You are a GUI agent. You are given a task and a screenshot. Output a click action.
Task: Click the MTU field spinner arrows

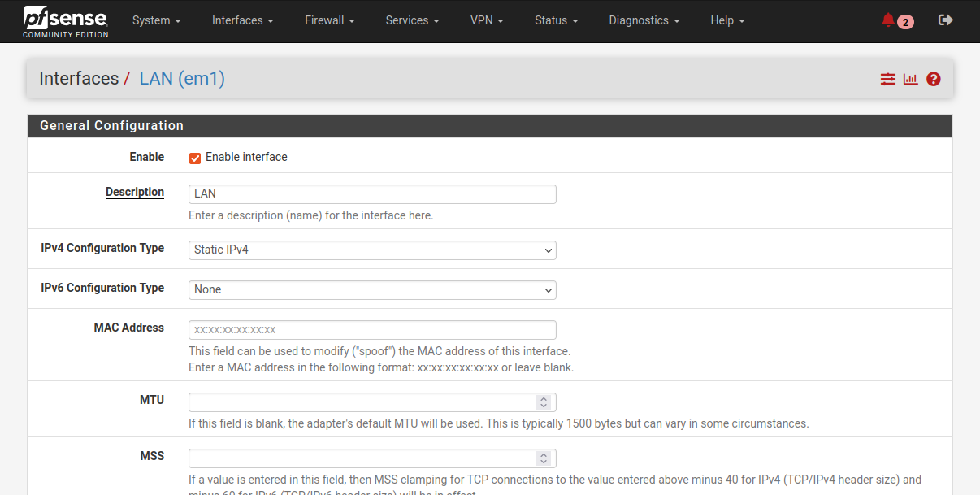[x=544, y=402]
